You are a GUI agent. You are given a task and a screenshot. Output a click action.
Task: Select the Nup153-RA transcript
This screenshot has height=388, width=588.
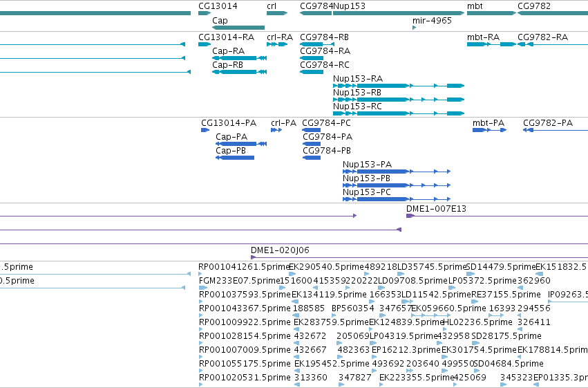(399, 86)
